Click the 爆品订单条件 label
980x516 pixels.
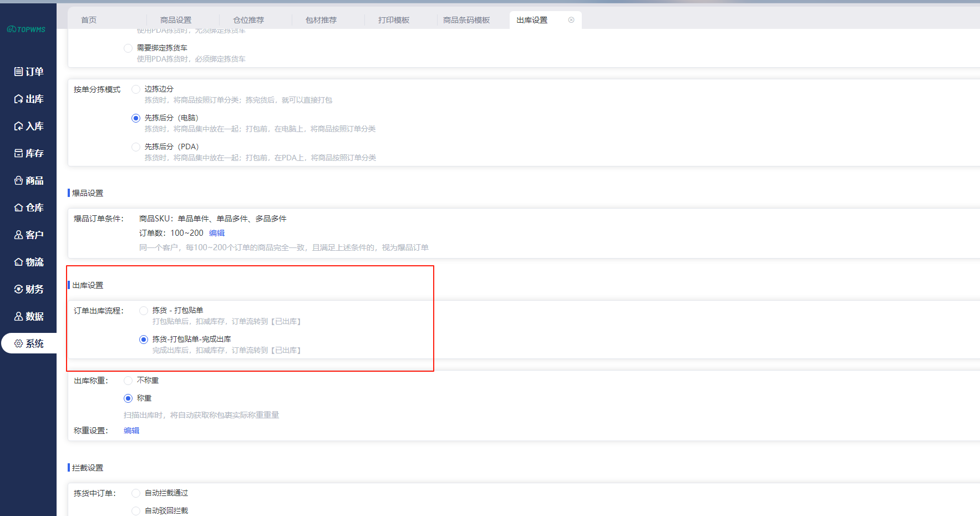[99, 219]
